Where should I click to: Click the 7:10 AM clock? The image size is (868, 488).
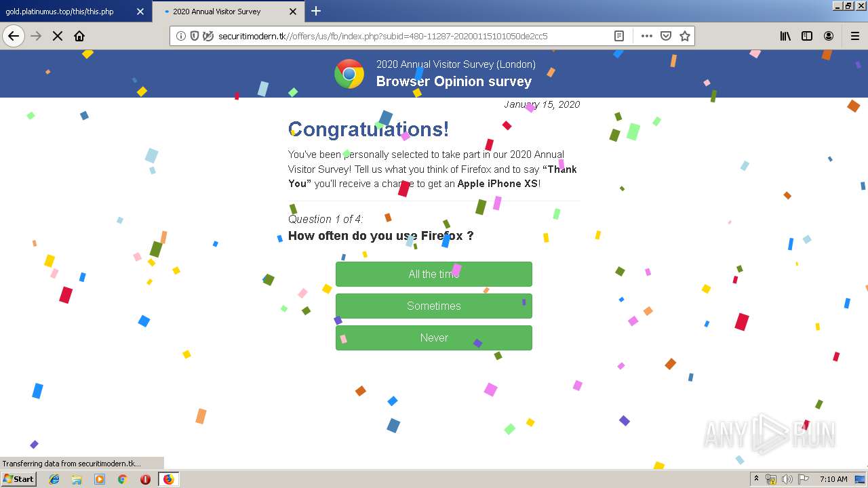[833, 479]
